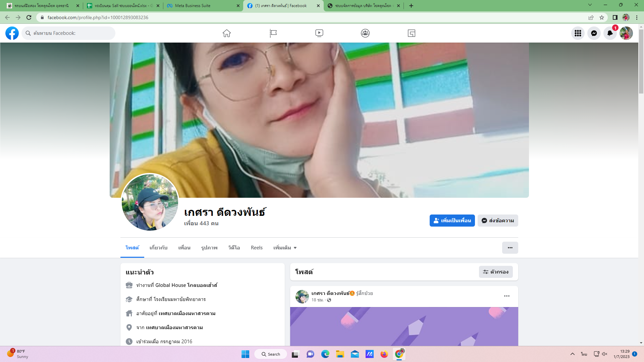Open the Facebook menu grid icon
Viewport: 644px width, 362px height.
578,33
